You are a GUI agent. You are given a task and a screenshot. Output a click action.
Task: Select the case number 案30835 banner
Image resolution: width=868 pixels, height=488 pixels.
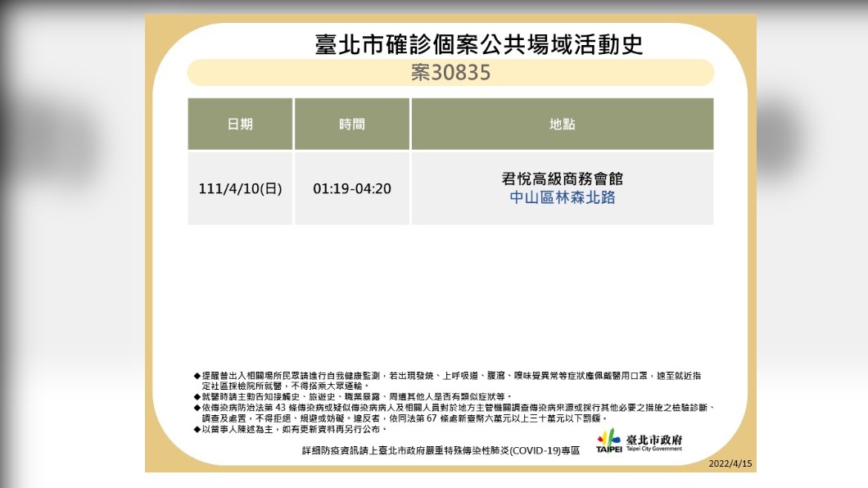tap(450, 73)
